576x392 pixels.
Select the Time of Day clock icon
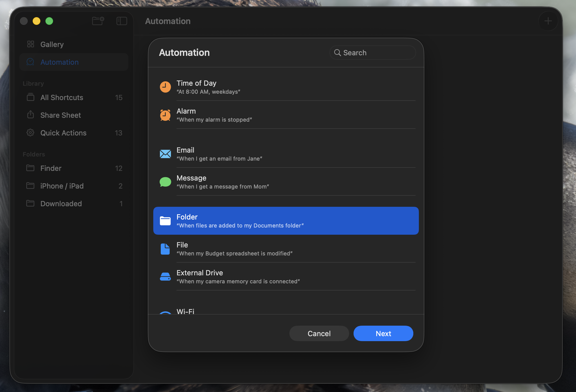(x=165, y=87)
